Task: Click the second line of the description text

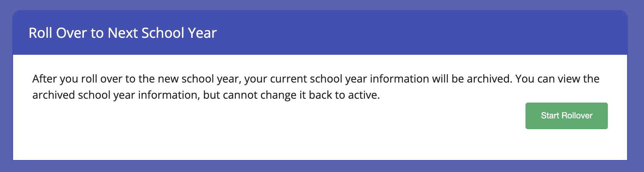Action: click(x=206, y=95)
